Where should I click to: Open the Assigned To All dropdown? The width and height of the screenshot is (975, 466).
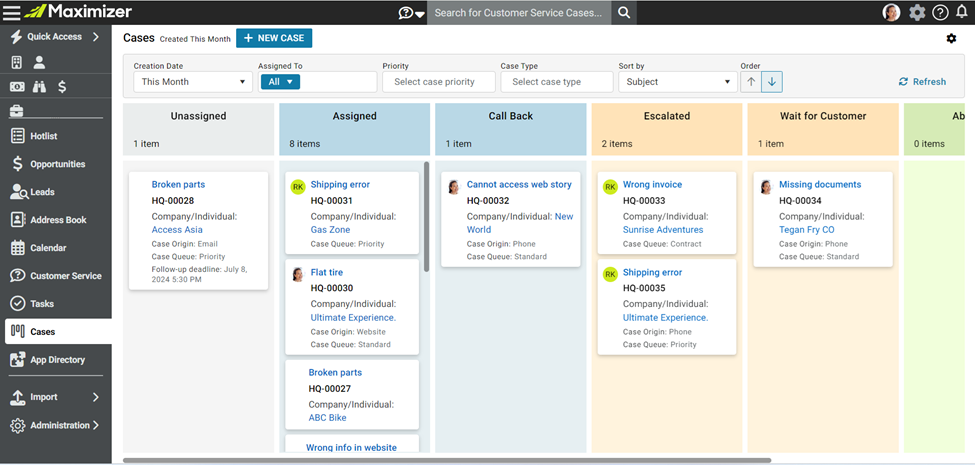click(x=280, y=82)
